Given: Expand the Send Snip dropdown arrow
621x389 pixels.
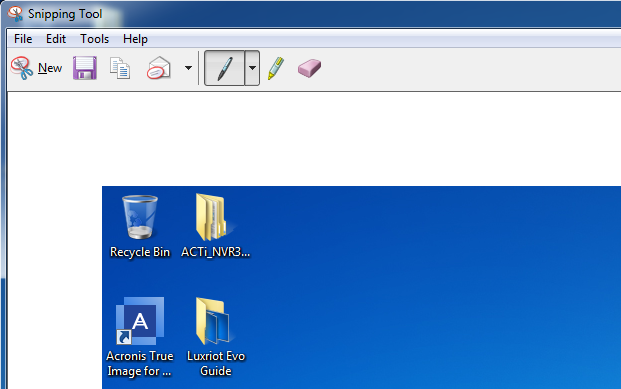Looking at the screenshot, I should pyautogui.click(x=189, y=68).
